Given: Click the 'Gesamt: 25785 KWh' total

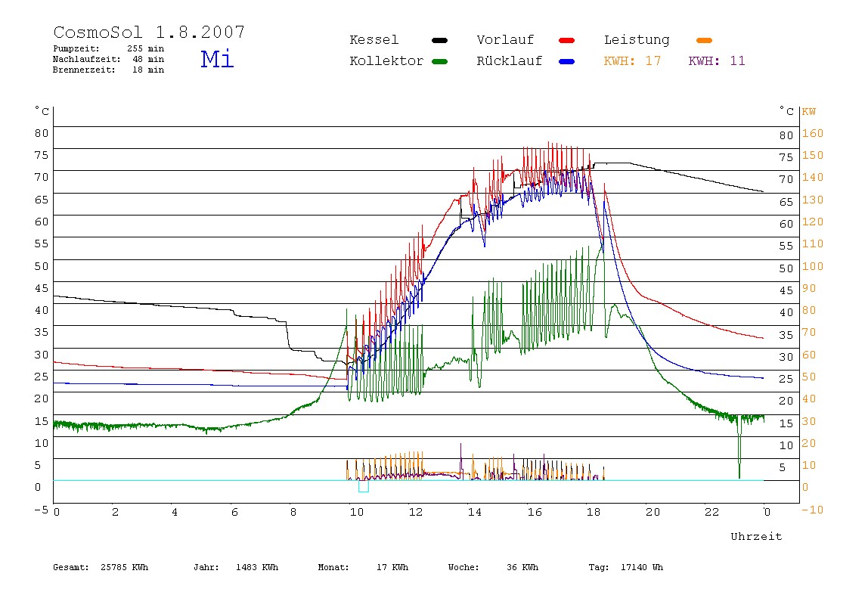Looking at the screenshot, I should pyautogui.click(x=101, y=567).
